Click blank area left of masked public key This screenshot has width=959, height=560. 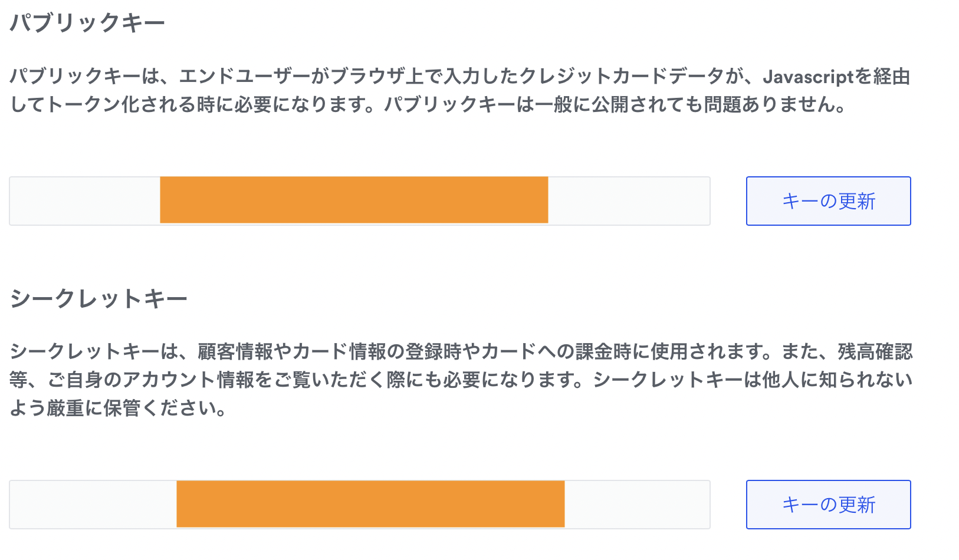click(x=84, y=201)
